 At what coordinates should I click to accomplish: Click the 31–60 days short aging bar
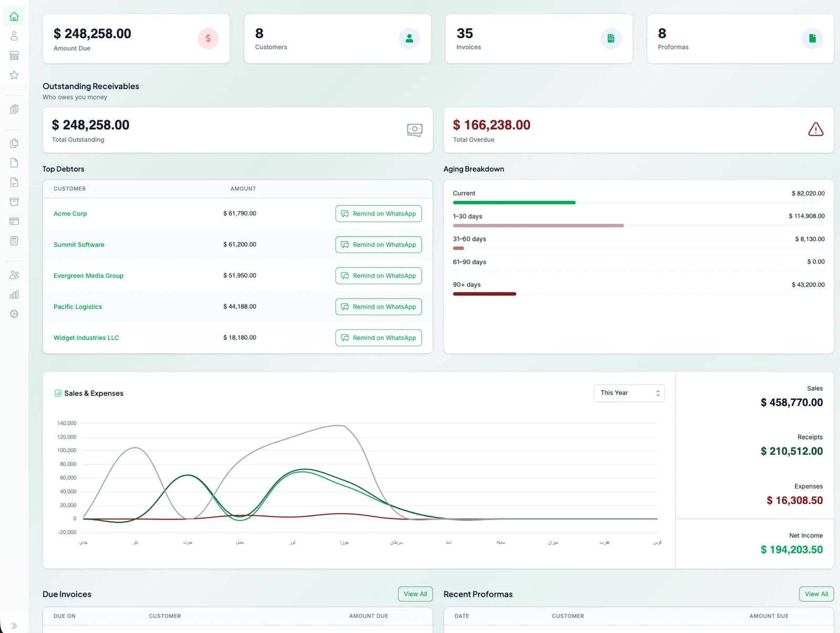(x=458, y=248)
